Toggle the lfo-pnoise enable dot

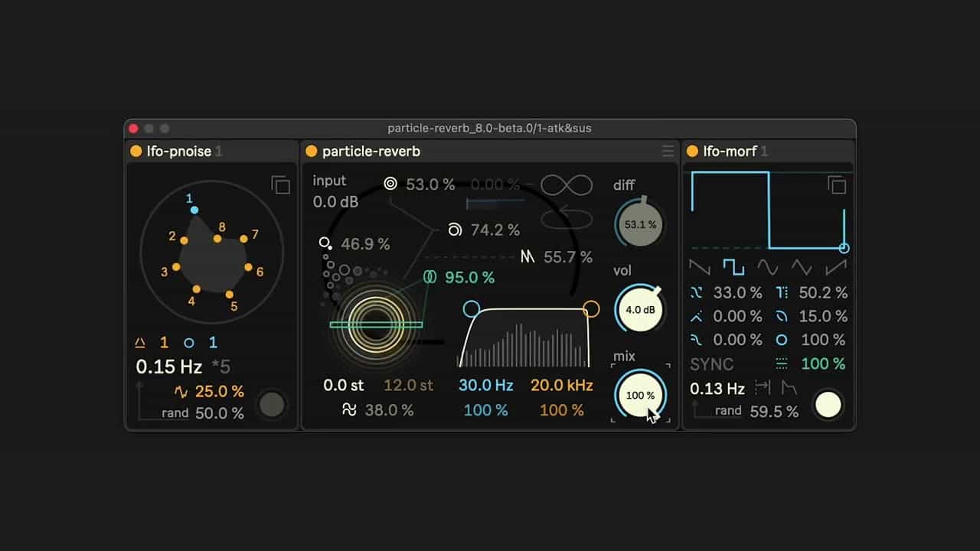[x=136, y=152]
